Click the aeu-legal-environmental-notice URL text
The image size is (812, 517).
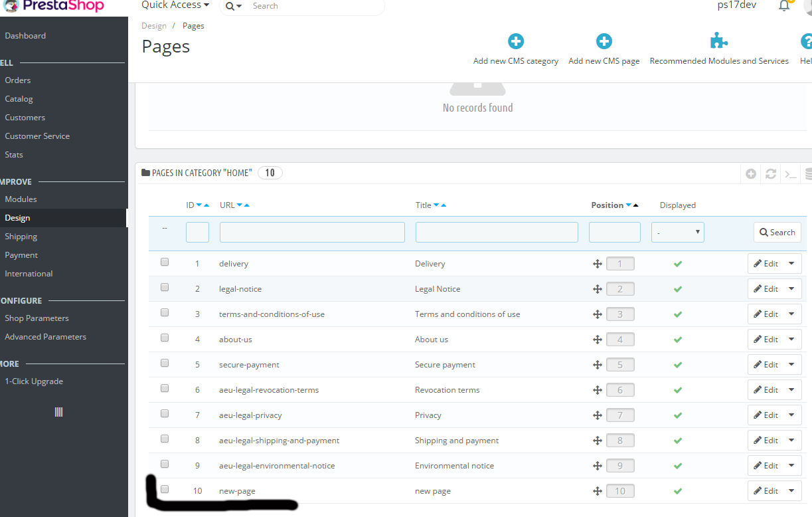pyautogui.click(x=277, y=466)
